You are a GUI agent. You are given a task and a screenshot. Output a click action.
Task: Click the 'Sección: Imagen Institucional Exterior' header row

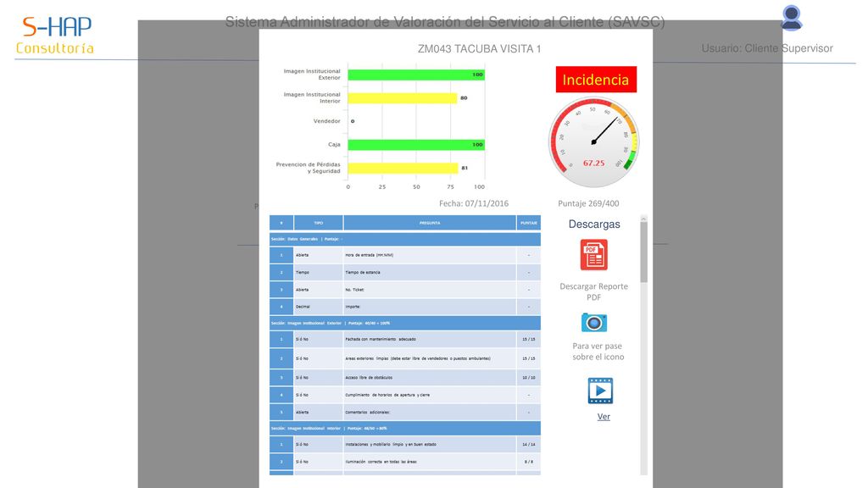pos(404,323)
